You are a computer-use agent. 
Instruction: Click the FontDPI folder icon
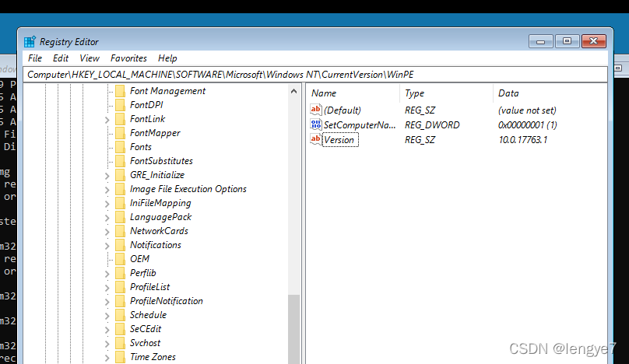[x=120, y=105]
